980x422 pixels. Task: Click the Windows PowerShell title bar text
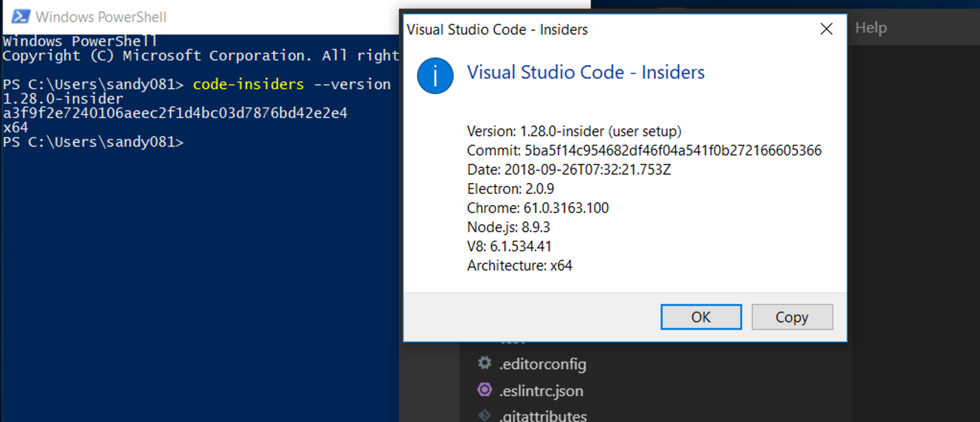click(101, 17)
